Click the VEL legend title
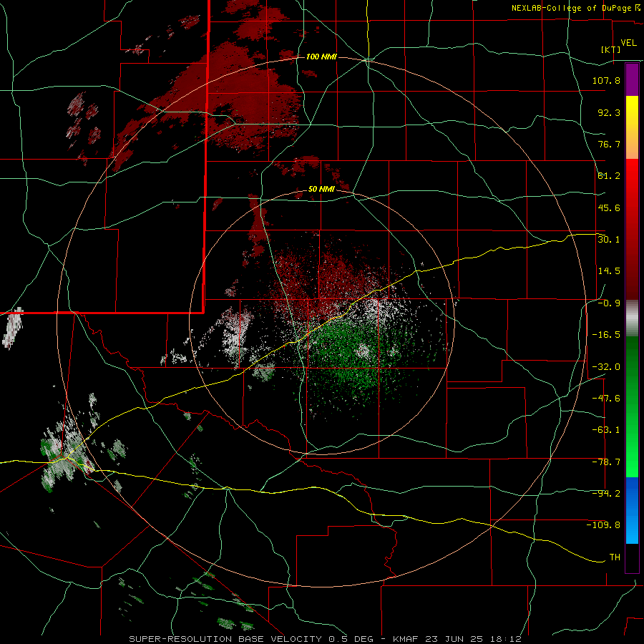644x644 pixels. pyautogui.click(x=628, y=43)
